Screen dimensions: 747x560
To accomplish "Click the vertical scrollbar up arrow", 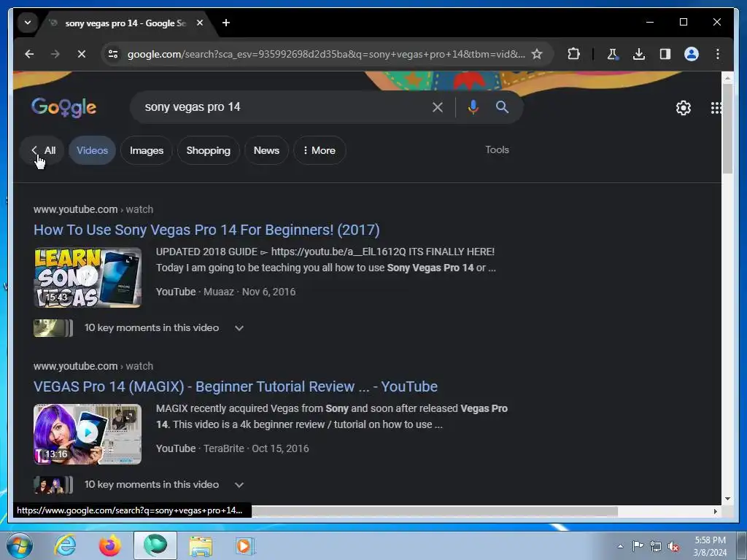I will point(727,77).
